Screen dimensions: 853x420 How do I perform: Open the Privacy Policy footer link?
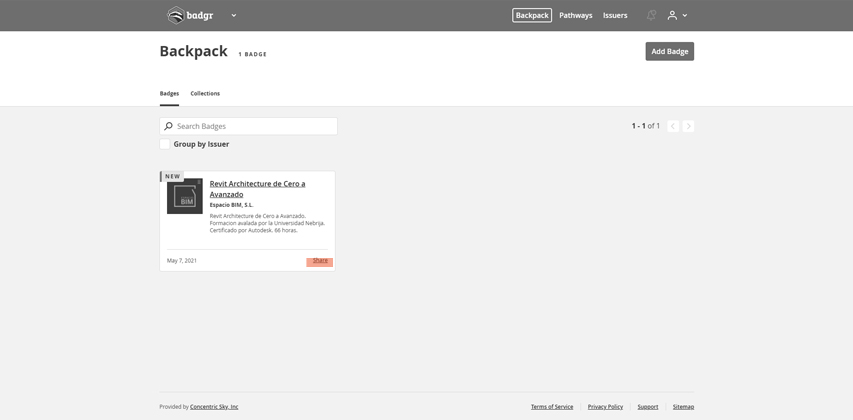coord(605,406)
